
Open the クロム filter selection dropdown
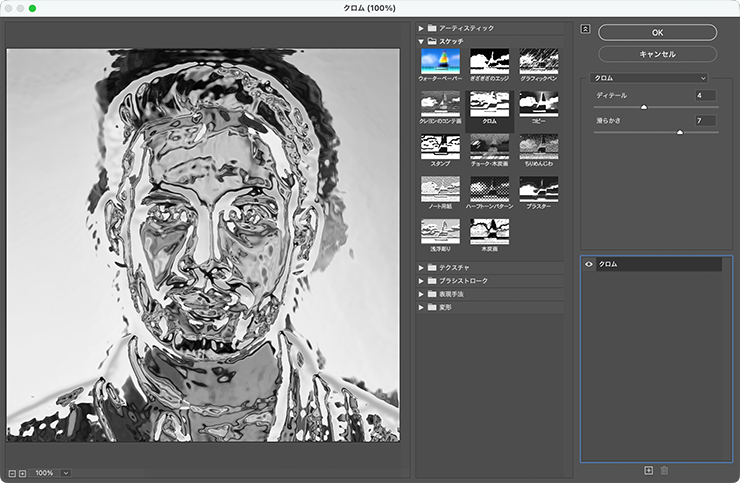[x=649, y=77]
